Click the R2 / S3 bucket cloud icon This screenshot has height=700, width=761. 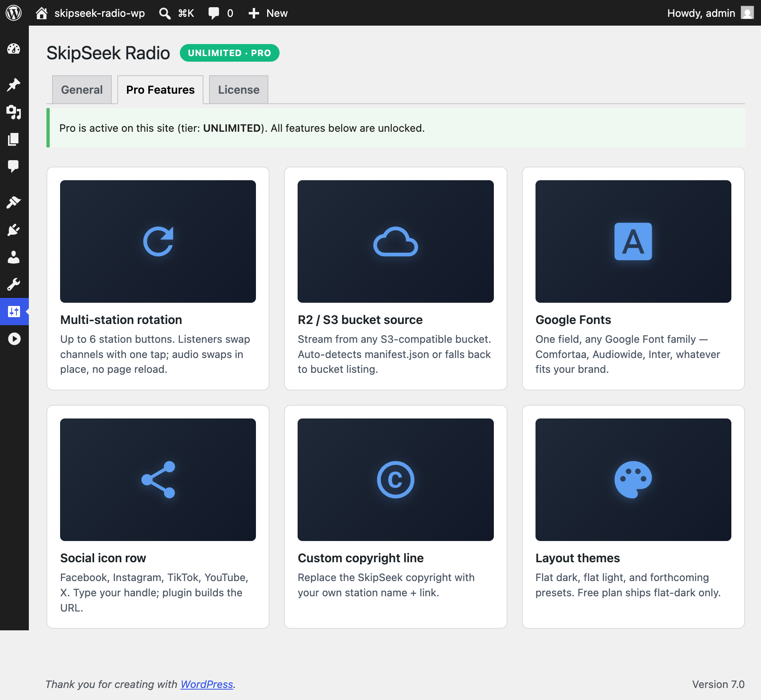pos(396,241)
